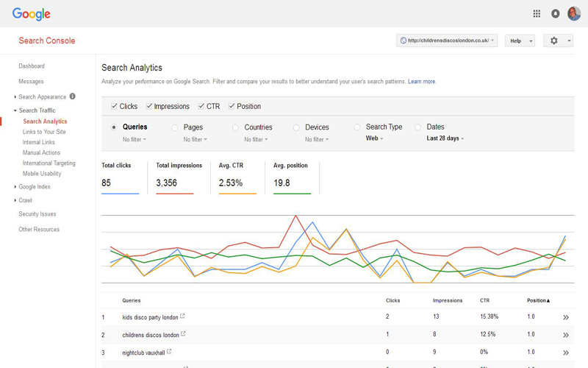Expand the Crawl section

(x=15, y=200)
